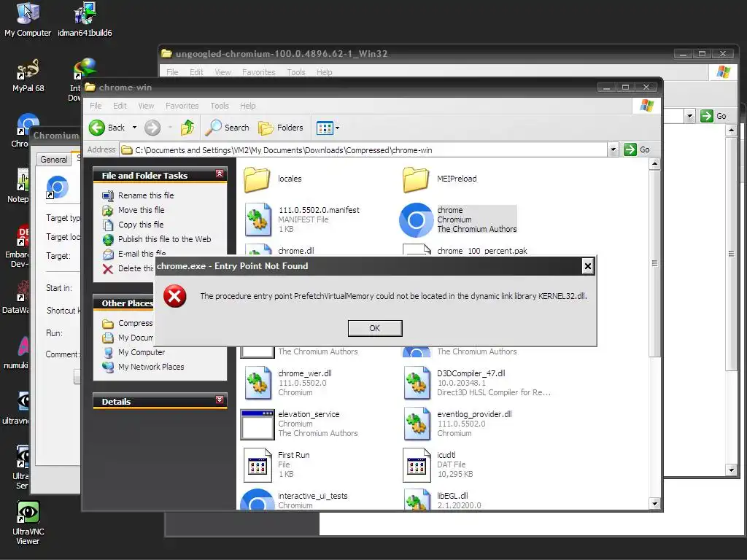Viewport: 747px width, 560px height.
Task: Open Favorites menu in ungoogled-chromium window
Action: click(x=259, y=72)
